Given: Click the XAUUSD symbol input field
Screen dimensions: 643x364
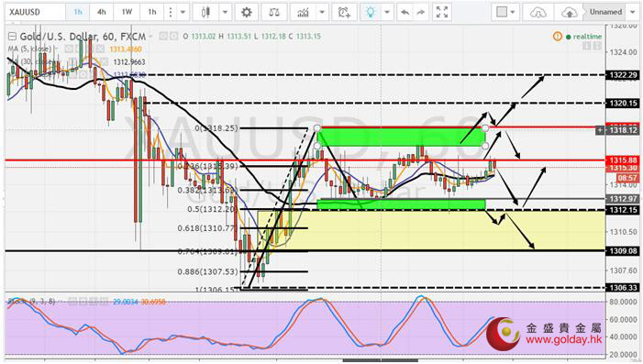Looking at the screenshot, I should click(35, 12).
